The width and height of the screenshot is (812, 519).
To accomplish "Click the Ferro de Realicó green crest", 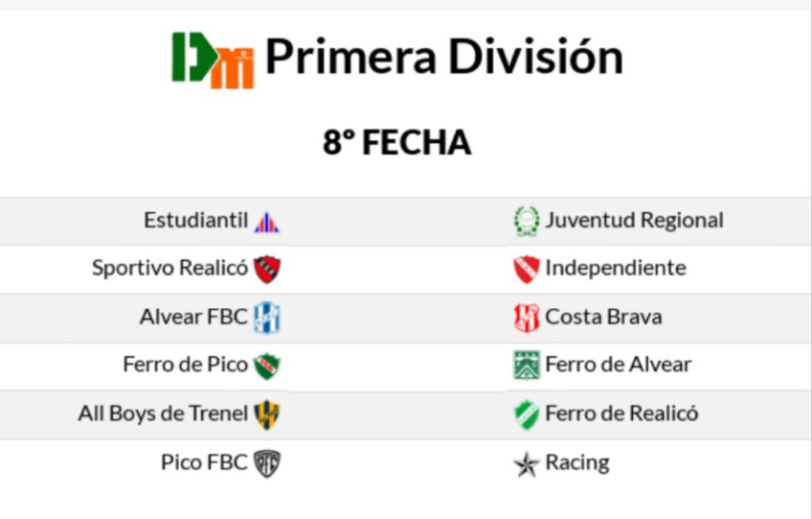I will coord(526,414).
